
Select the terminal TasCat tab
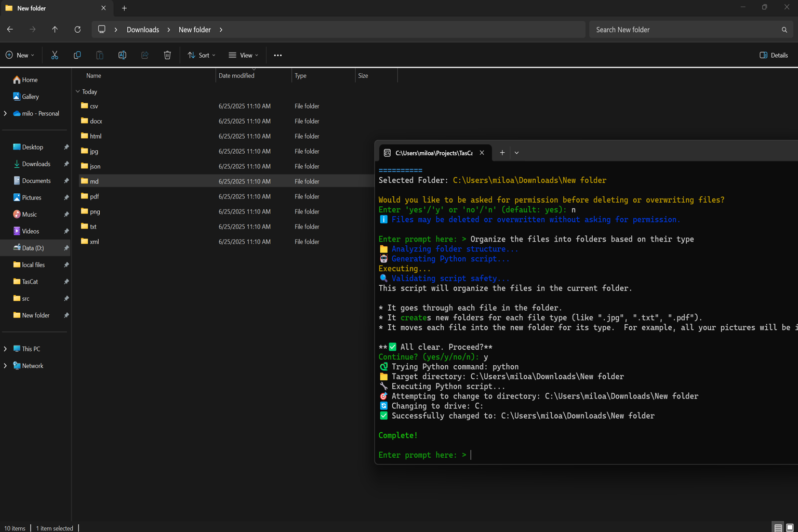(434, 153)
